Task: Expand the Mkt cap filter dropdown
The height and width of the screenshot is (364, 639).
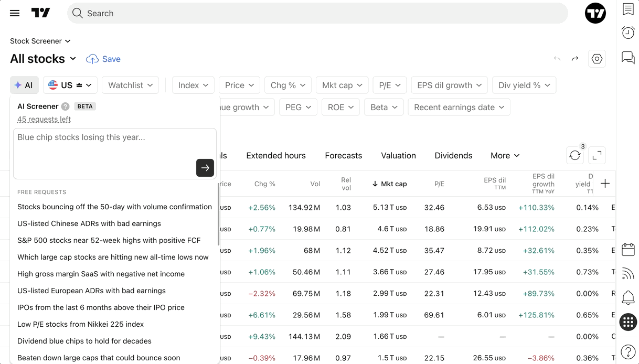Action: 342,85
